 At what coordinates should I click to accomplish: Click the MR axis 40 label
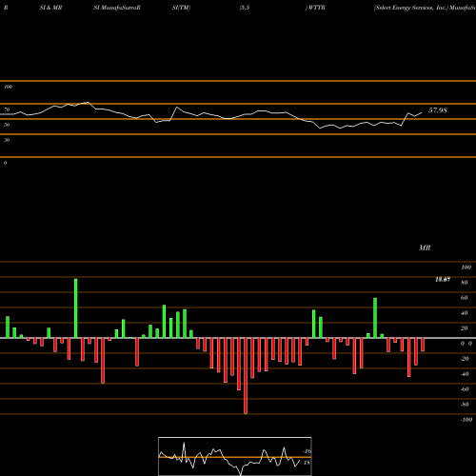tap(465, 313)
